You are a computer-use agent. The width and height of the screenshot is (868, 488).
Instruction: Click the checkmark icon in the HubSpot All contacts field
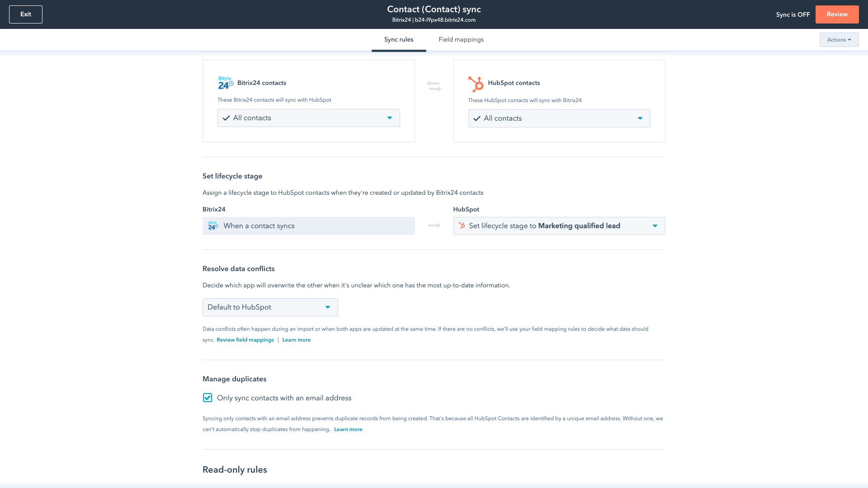pos(477,118)
